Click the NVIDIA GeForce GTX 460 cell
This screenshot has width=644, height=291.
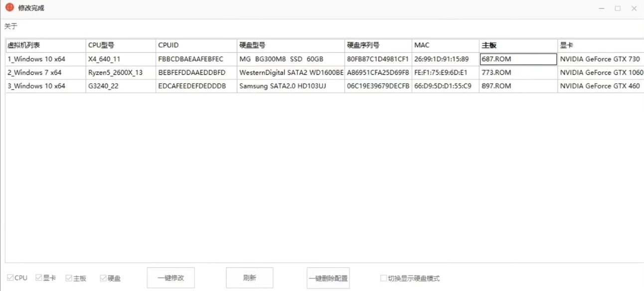[601, 86]
